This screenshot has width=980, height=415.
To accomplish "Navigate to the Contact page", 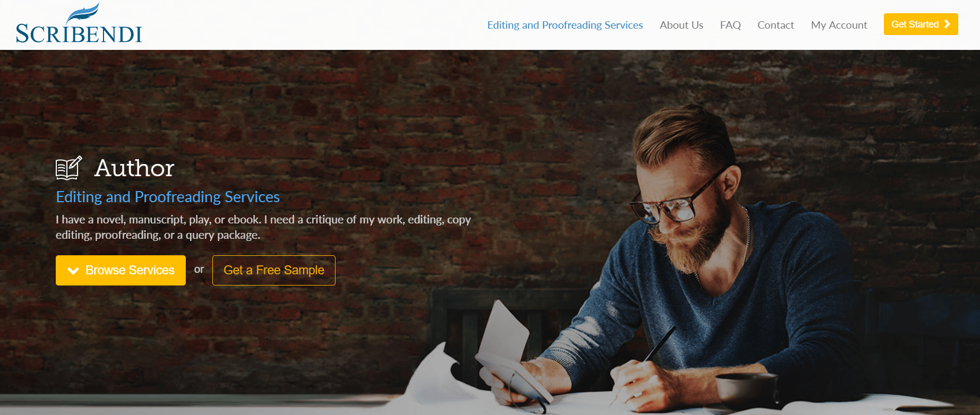I will (776, 25).
